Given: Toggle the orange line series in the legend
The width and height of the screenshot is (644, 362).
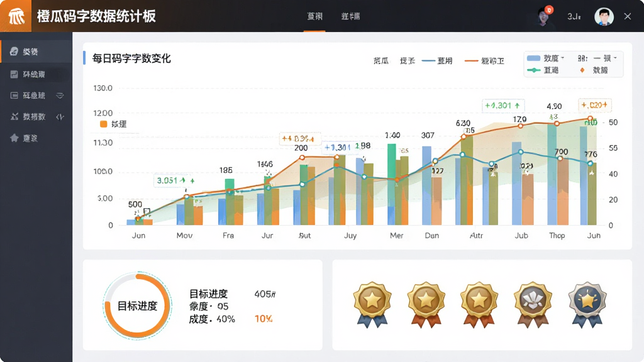Looking at the screenshot, I should pyautogui.click(x=484, y=61).
